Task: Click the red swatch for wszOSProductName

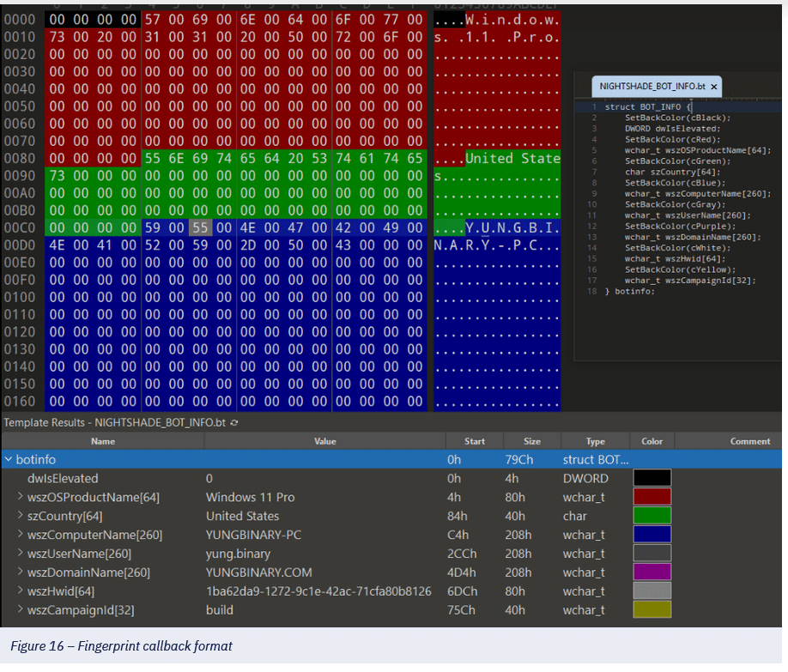Action: (652, 497)
